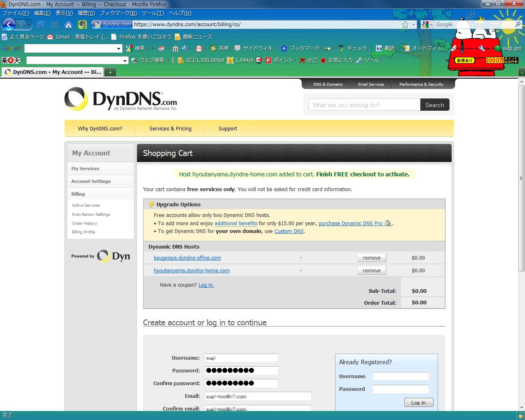
Task: Click the Google toolbar wrench settings icon
Action: (482, 48)
